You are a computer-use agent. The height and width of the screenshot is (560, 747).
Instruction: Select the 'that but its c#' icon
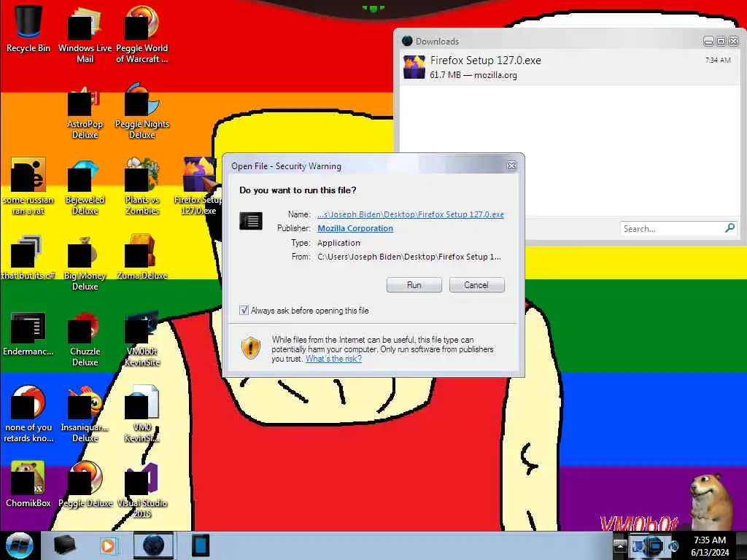pos(28,257)
